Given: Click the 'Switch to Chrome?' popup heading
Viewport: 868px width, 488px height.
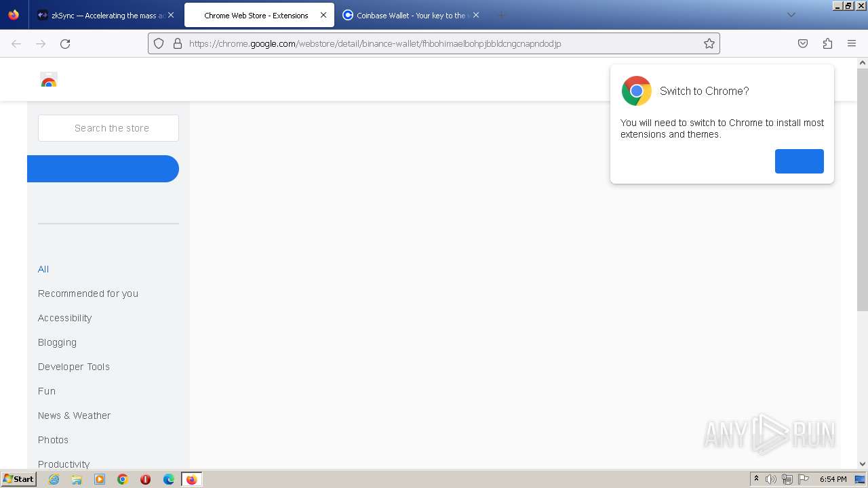Looking at the screenshot, I should pyautogui.click(x=704, y=91).
